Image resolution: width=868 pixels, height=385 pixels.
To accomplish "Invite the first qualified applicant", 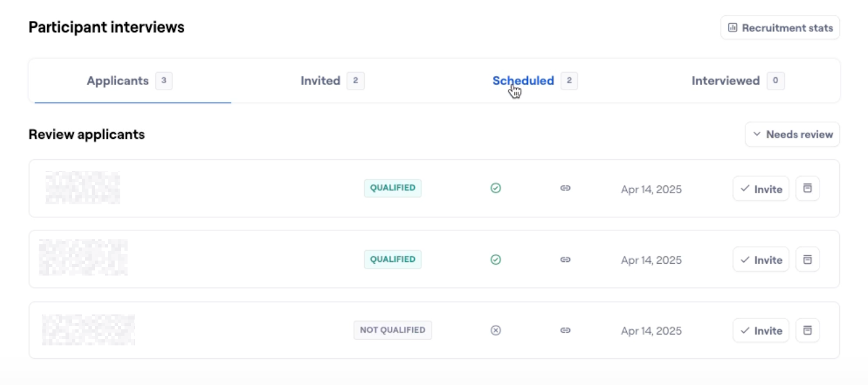I will (761, 189).
